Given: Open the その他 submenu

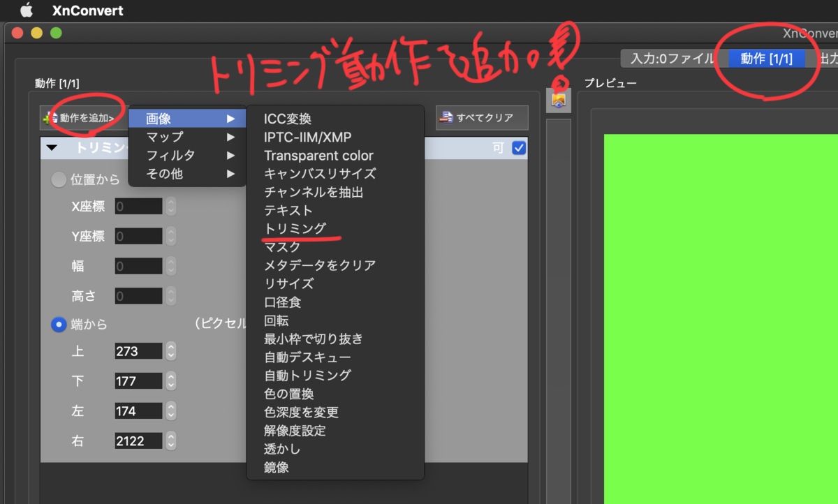Looking at the screenshot, I should pyautogui.click(x=187, y=174).
